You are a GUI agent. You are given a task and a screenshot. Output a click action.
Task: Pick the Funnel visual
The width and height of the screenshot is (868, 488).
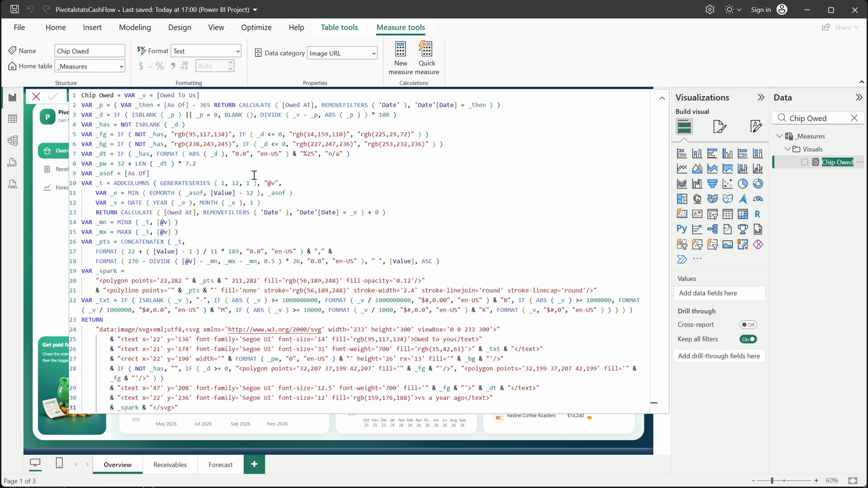point(712,184)
